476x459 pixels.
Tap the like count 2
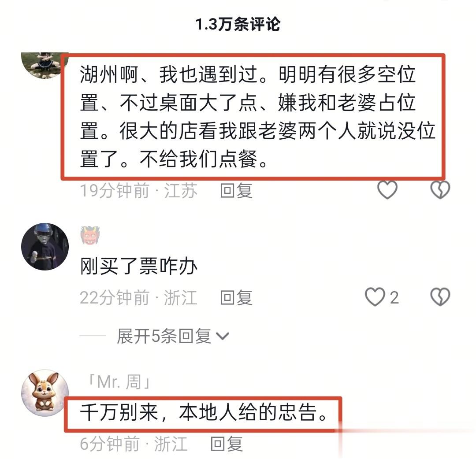point(394,297)
